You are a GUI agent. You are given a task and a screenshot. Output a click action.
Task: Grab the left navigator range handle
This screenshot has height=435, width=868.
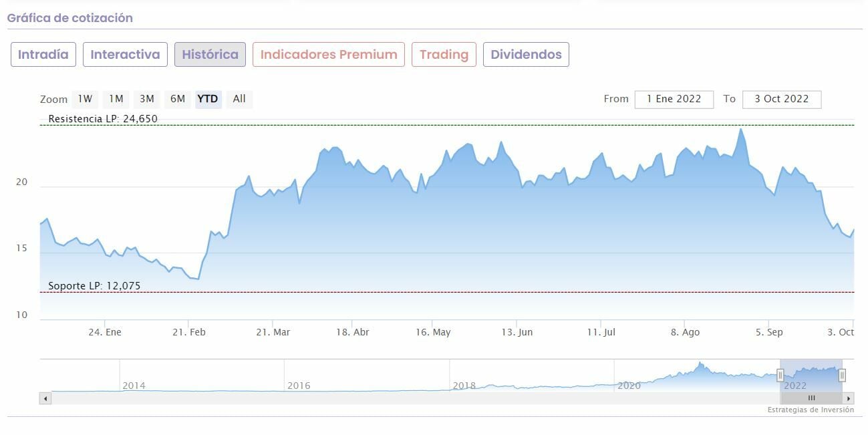(780, 376)
